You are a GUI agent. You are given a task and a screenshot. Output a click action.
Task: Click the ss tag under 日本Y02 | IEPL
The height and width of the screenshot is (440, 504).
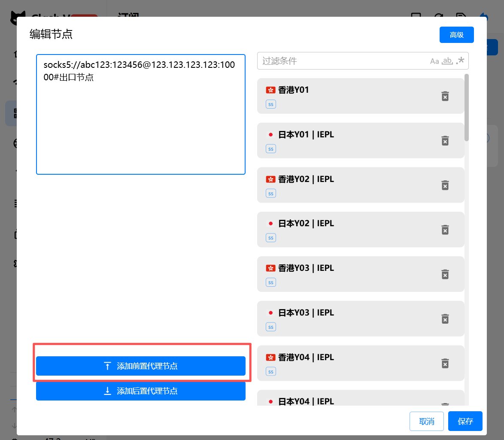(x=270, y=238)
